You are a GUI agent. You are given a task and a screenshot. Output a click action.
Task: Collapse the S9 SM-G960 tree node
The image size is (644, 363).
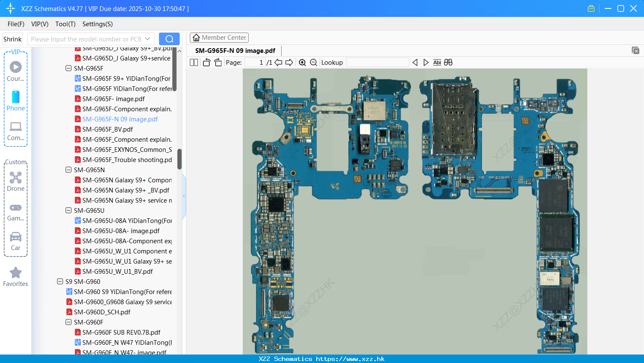[60, 281]
